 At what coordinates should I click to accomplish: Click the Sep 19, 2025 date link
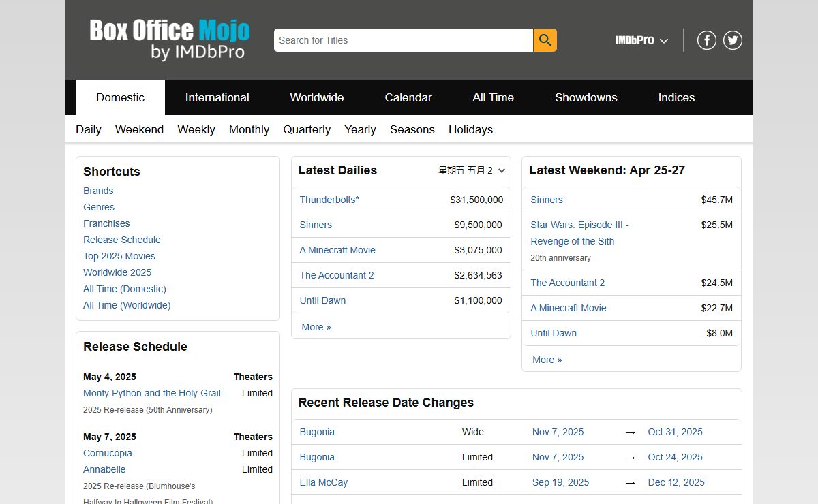560,482
